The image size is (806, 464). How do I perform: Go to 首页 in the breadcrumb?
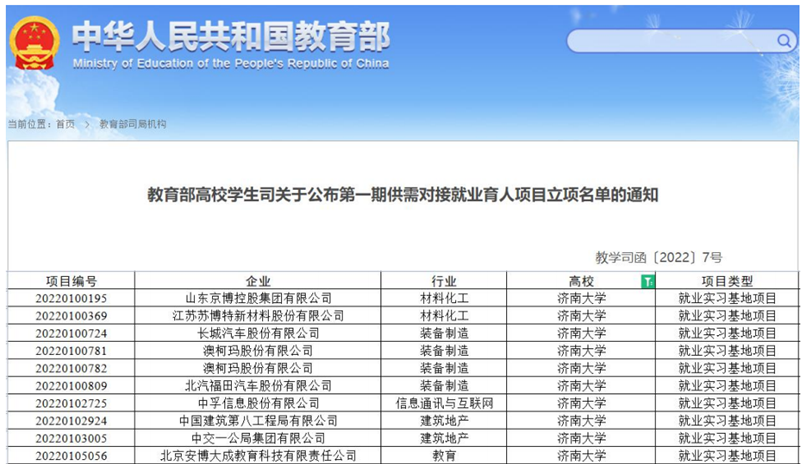[65, 124]
